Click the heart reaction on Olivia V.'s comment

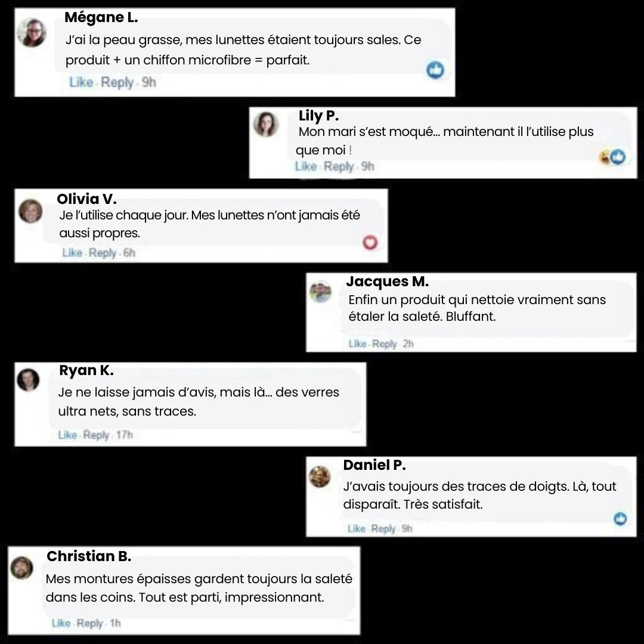(x=370, y=242)
